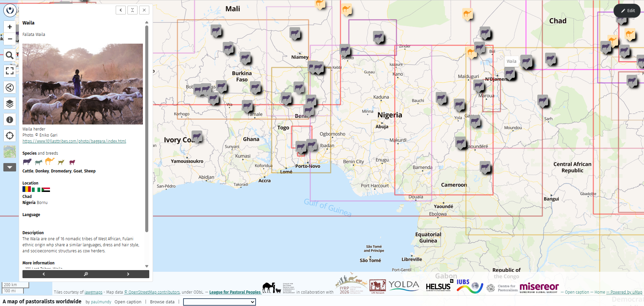Show the map info panel
This screenshot has width=644, height=306.
click(10, 120)
